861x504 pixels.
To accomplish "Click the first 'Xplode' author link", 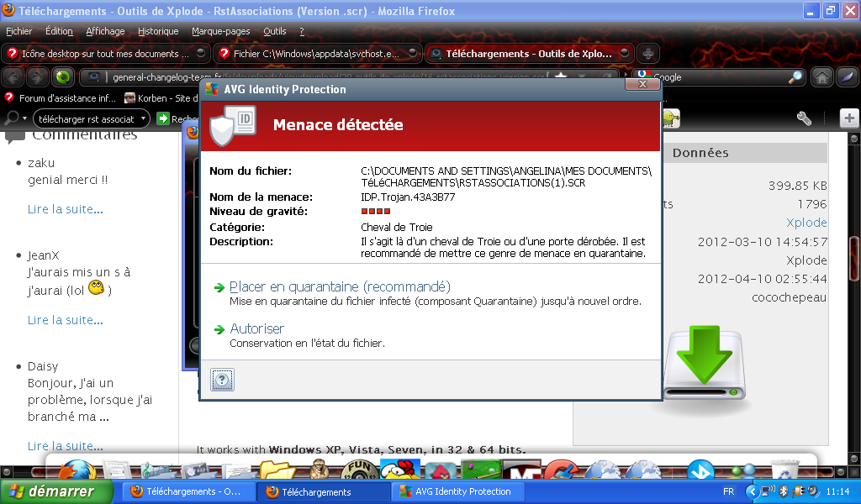I will (x=806, y=222).
